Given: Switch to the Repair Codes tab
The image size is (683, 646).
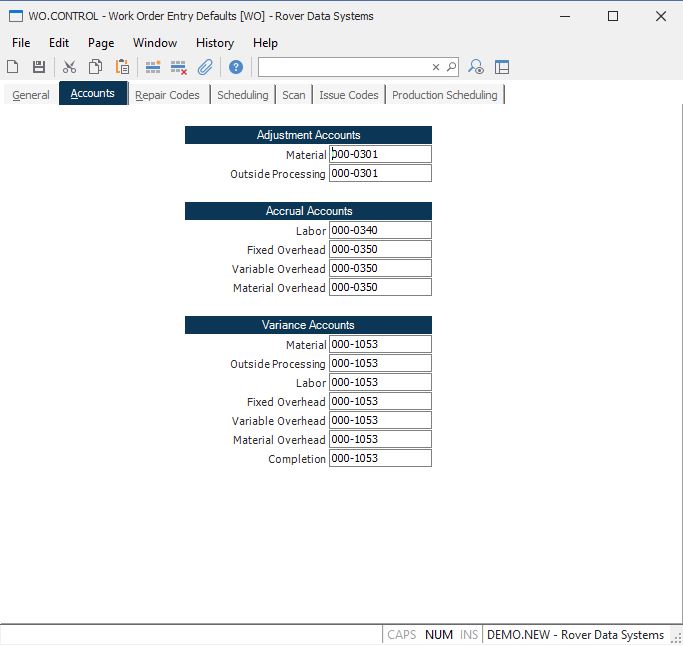Looking at the screenshot, I should click(x=167, y=95).
